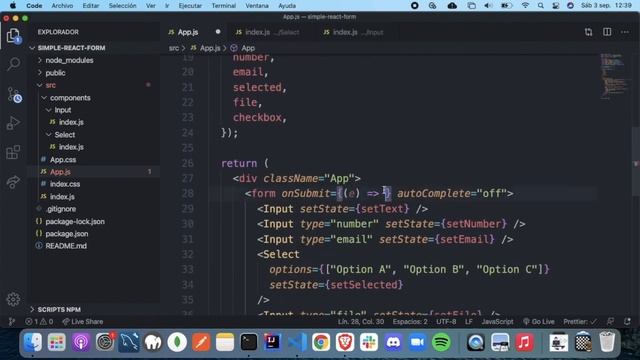The height and width of the screenshot is (360, 640).
Task: Open the Extensions view
Action: 13,152
